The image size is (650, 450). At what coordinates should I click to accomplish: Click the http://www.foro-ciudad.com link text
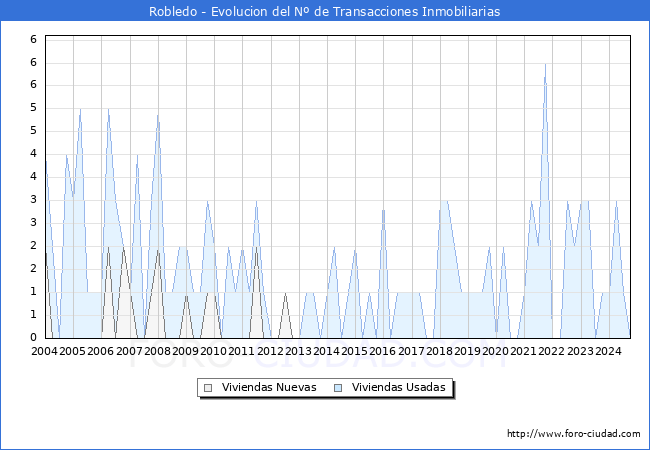(x=574, y=433)
